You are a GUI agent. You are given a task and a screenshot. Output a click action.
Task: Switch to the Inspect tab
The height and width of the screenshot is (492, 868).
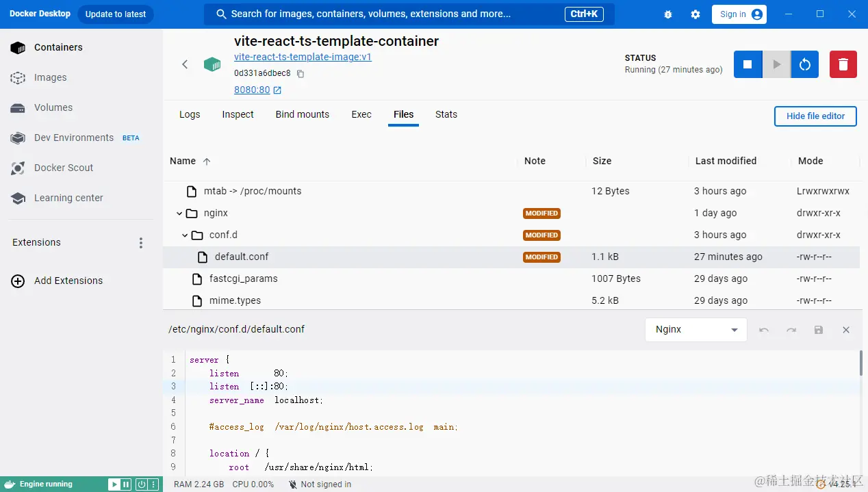click(x=238, y=114)
